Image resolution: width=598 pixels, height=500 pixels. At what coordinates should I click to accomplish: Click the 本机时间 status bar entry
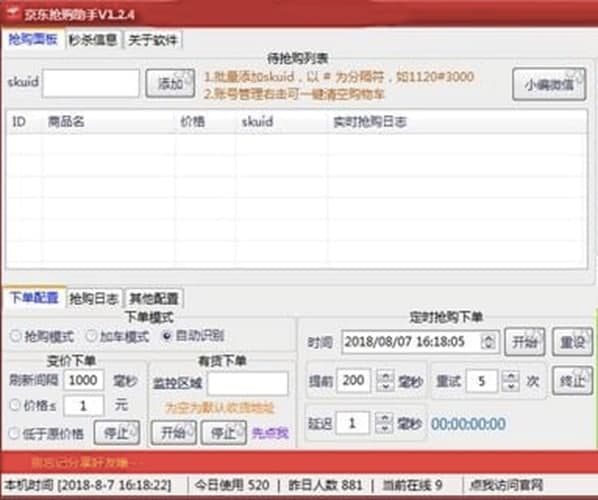point(87,485)
